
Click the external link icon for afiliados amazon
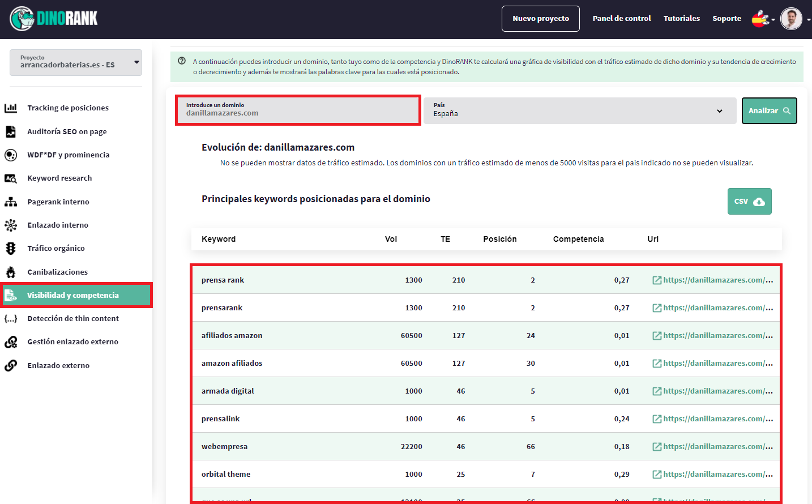coord(657,336)
